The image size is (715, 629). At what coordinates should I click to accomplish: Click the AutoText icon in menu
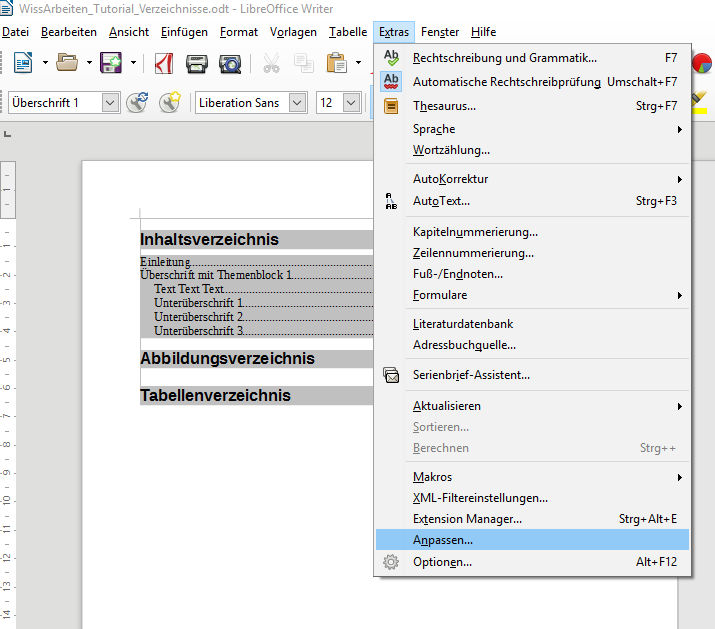coord(391,201)
